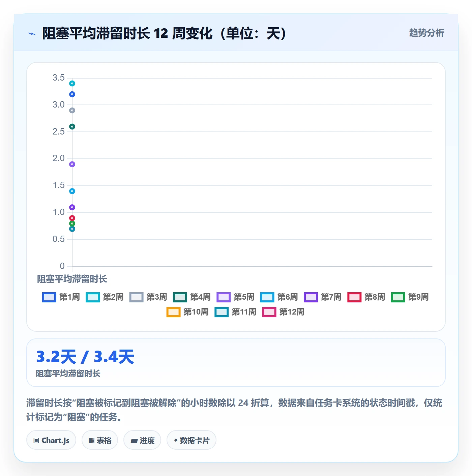Click the y-axis 2.0 tick label
This screenshot has width=472, height=476.
(59, 158)
